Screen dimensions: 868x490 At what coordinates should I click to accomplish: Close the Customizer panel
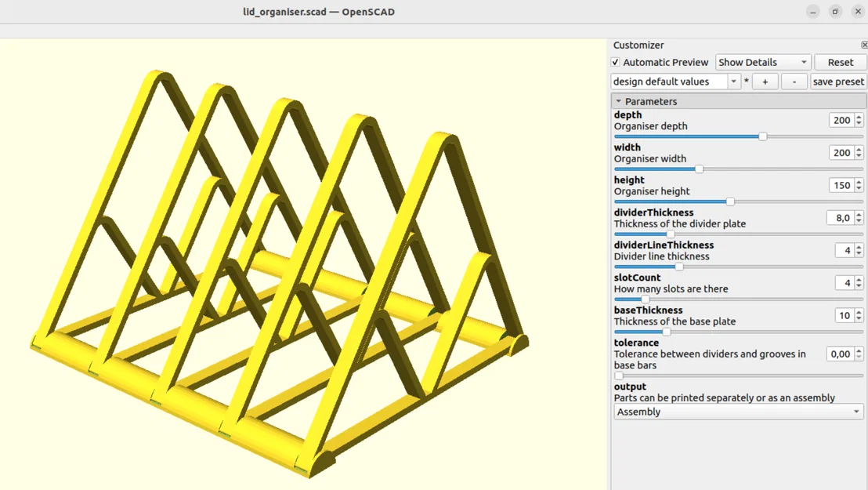point(864,45)
